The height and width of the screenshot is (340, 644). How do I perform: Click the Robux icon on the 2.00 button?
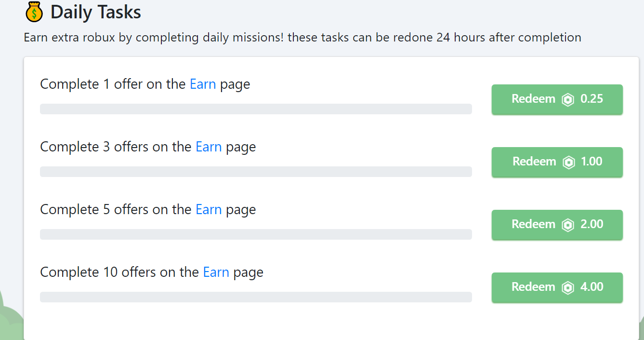pos(568,225)
